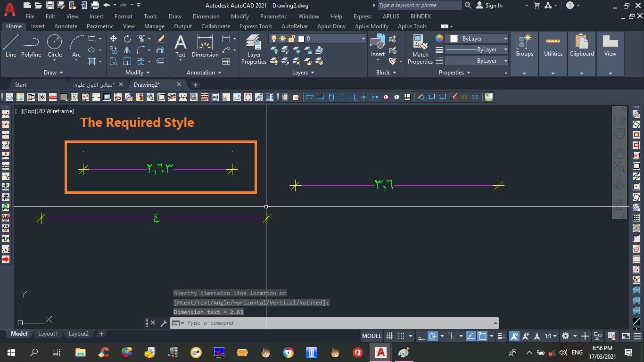The width and height of the screenshot is (644, 362).
Task: Click the MODEL space button in status bar
Action: coord(372,336)
